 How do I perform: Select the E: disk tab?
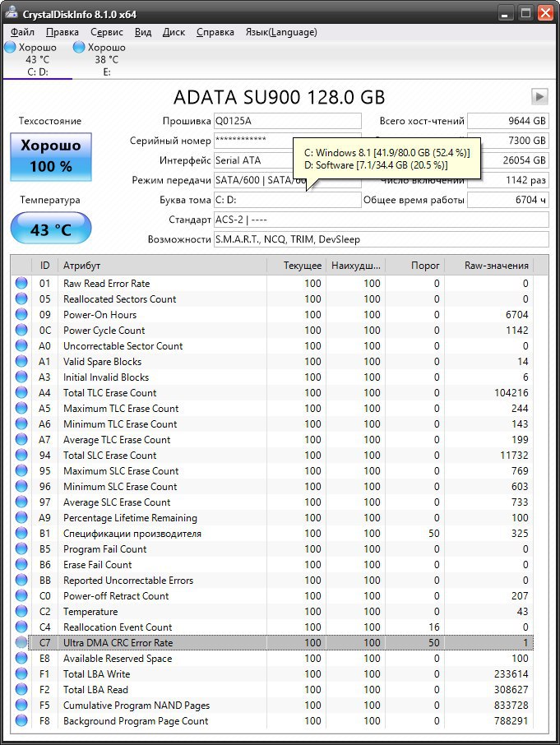click(107, 60)
